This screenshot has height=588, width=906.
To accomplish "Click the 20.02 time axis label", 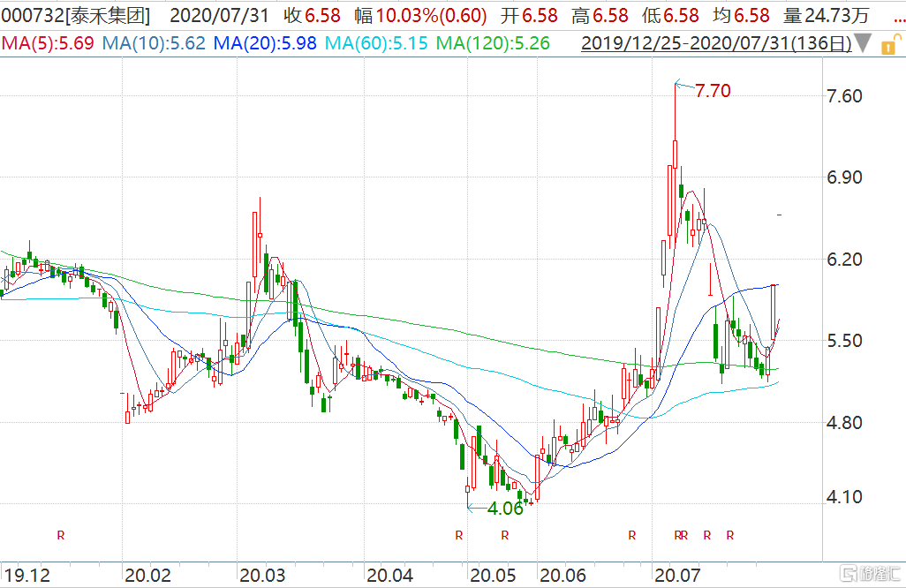I will pyautogui.click(x=148, y=576).
